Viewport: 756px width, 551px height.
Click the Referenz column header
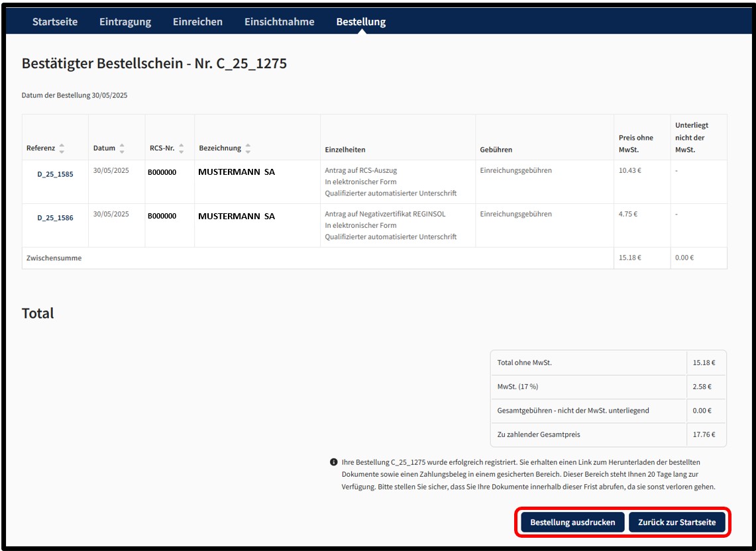click(40, 148)
